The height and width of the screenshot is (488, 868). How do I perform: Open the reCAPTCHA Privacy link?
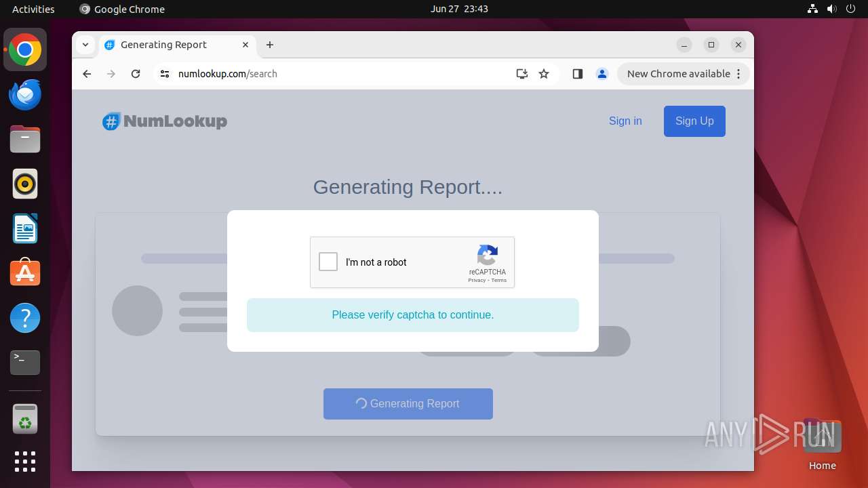[477, 280]
